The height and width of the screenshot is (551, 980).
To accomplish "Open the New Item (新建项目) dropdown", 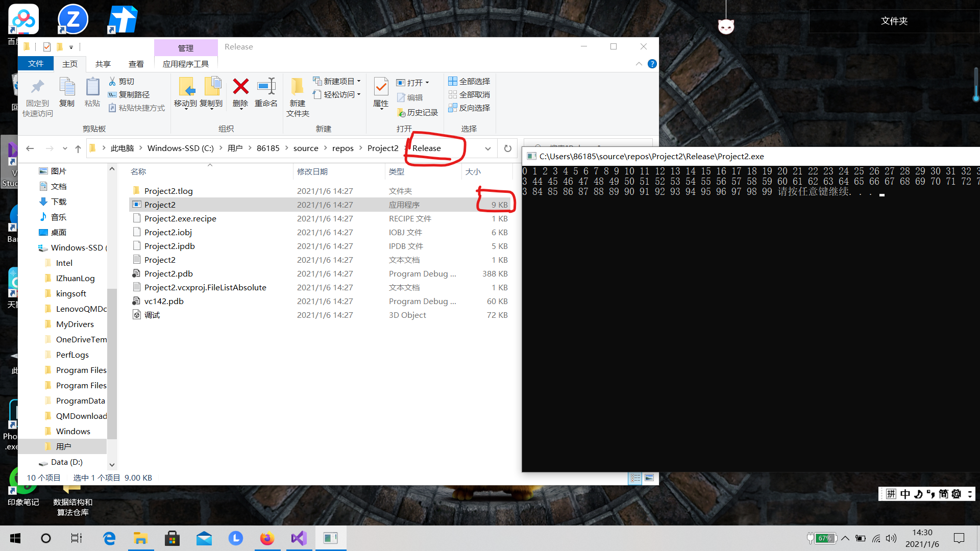I will coord(337,81).
